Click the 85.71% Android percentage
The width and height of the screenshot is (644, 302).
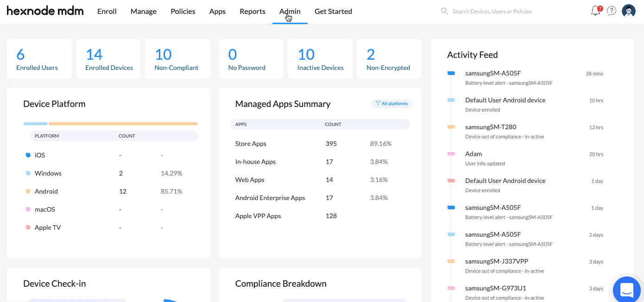[x=171, y=191]
